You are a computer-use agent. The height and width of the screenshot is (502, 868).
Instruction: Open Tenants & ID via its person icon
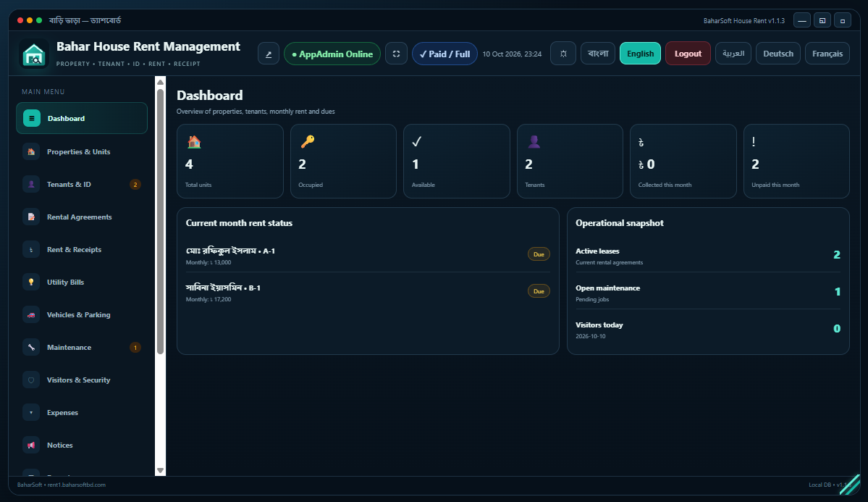point(31,184)
